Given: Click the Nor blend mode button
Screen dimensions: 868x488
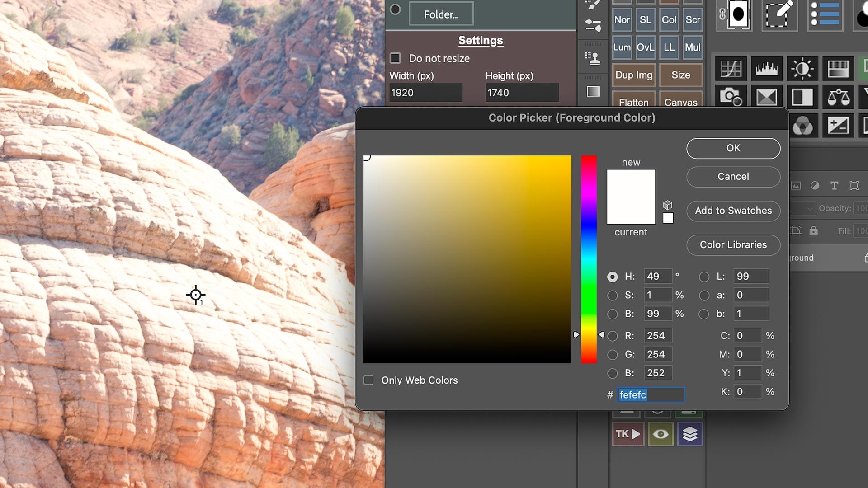Looking at the screenshot, I should click(x=622, y=20).
